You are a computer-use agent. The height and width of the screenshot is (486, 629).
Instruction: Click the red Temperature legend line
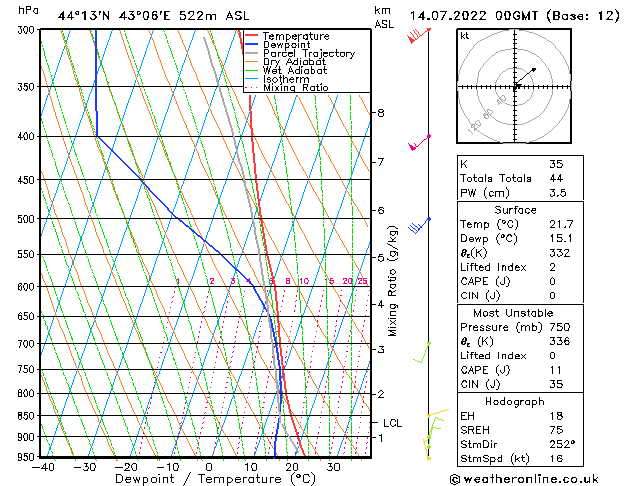[x=252, y=36]
